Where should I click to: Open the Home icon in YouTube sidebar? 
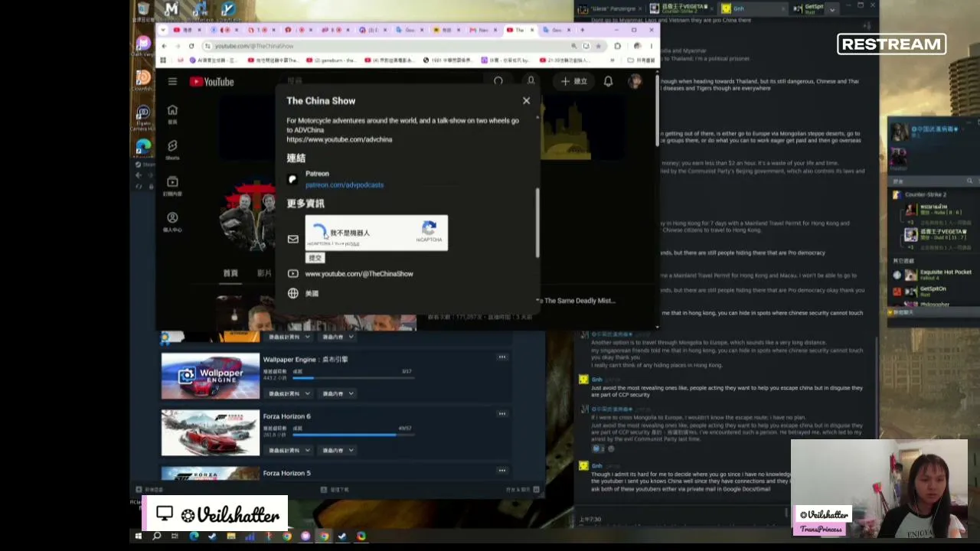(x=172, y=114)
